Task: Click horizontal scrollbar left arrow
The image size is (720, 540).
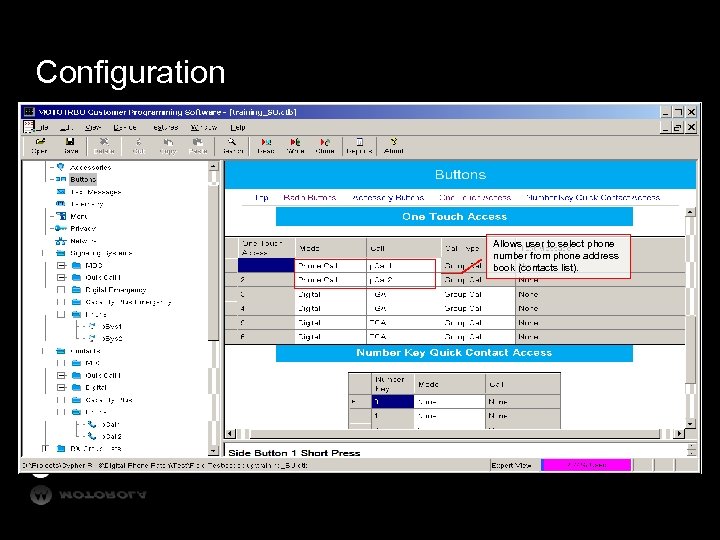Action: (231, 433)
